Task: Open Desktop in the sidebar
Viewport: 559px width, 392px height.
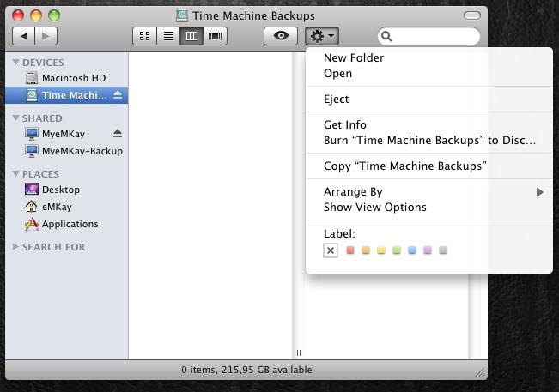Action: click(67, 190)
